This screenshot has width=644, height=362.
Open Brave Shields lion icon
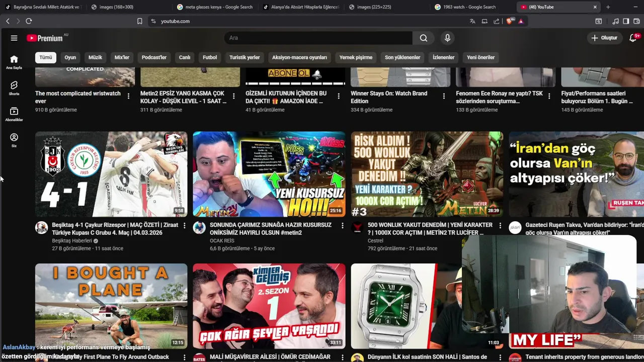coord(510,21)
